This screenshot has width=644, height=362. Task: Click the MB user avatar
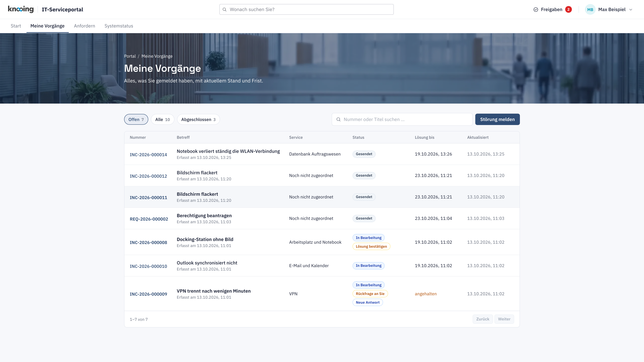pos(590,10)
